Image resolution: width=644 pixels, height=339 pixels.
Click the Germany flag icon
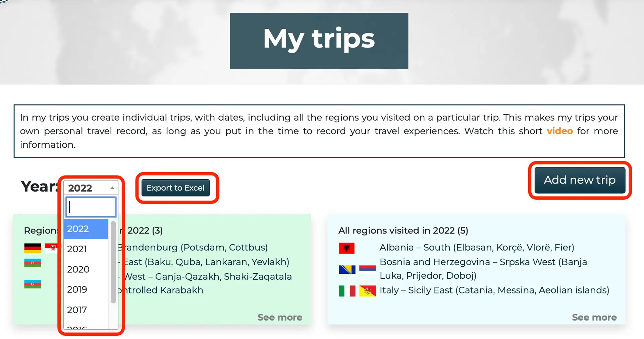point(33,248)
